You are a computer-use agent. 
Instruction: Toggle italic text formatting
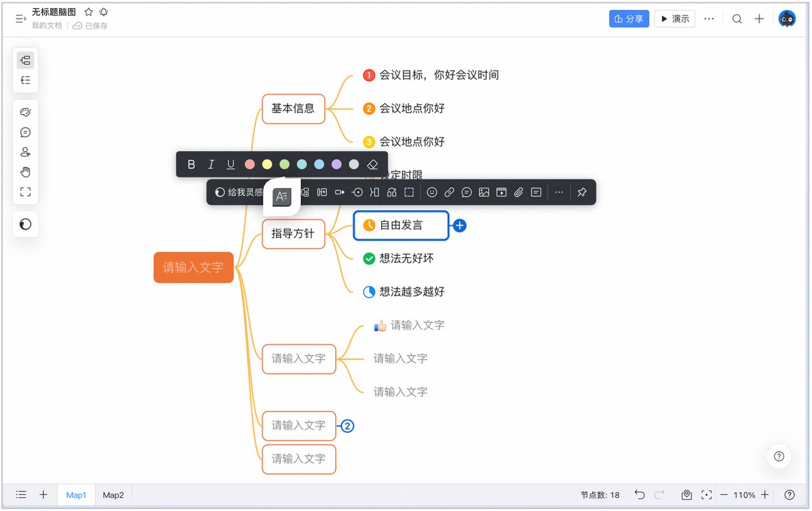tap(211, 165)
